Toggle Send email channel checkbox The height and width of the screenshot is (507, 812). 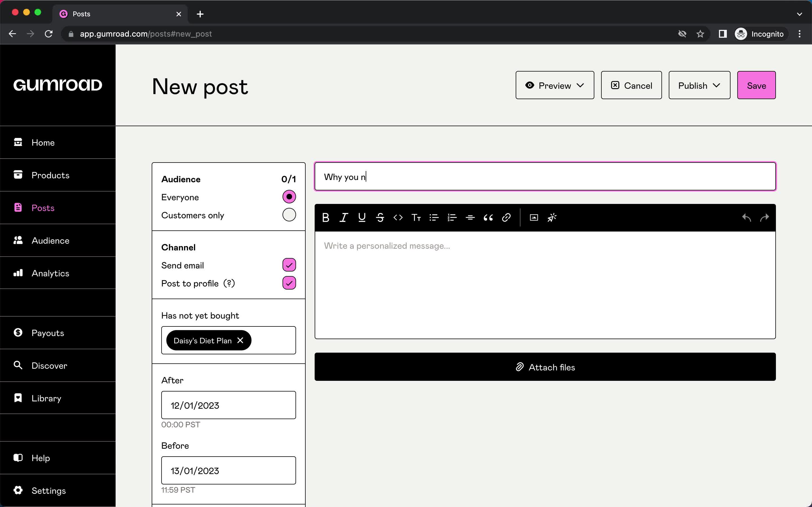[289, 265]
